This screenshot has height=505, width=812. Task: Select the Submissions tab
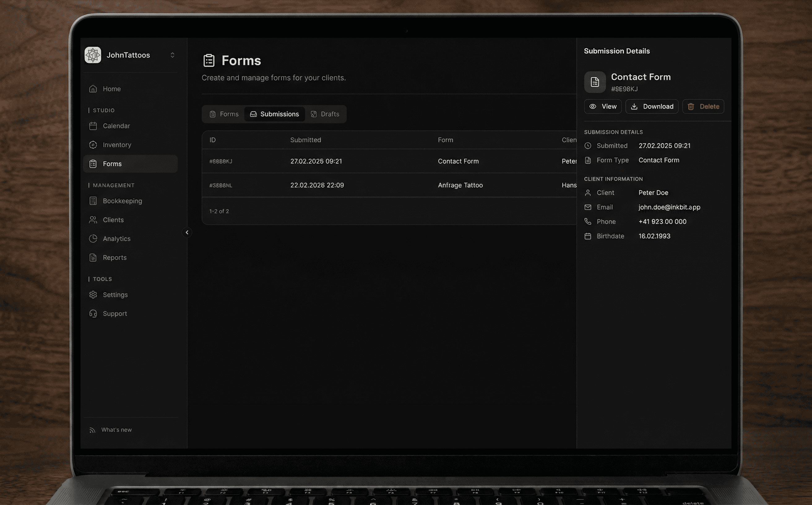274,114
